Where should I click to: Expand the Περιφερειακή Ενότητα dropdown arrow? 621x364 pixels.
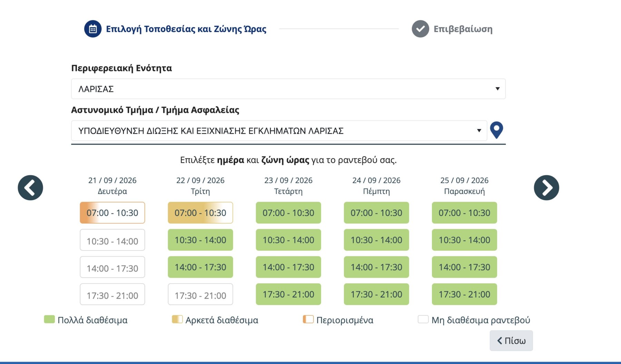[x=497, y=89]
